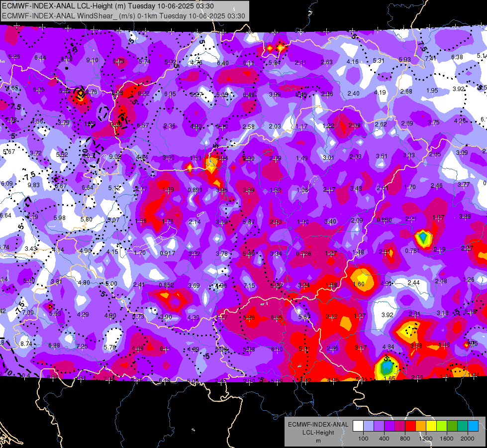Screen dimensions: 487x448
Task: Click the wind shear value 1.17
Action: pyautogui.click(x=301, y=126)
